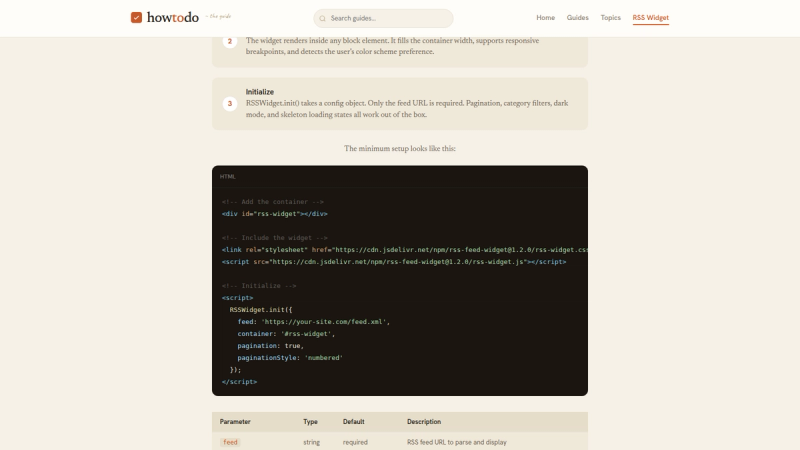Click the pagination: true code line

[x=270, y=346]
